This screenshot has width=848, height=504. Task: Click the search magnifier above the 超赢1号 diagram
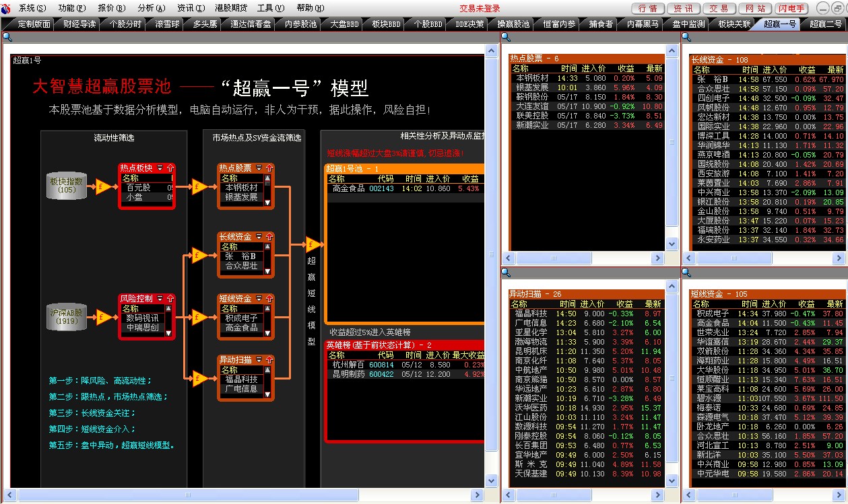(x=7, y=37)
